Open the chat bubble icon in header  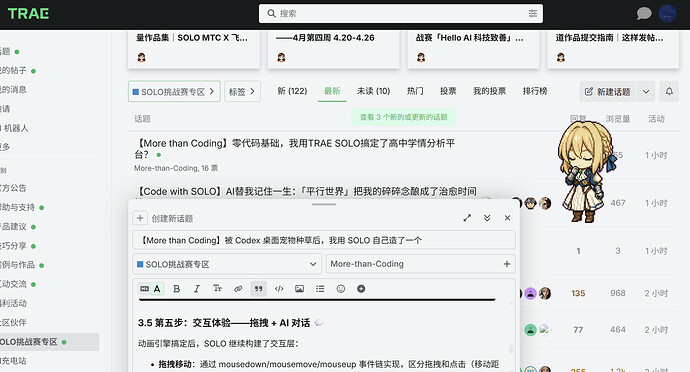tap(644, 14)
